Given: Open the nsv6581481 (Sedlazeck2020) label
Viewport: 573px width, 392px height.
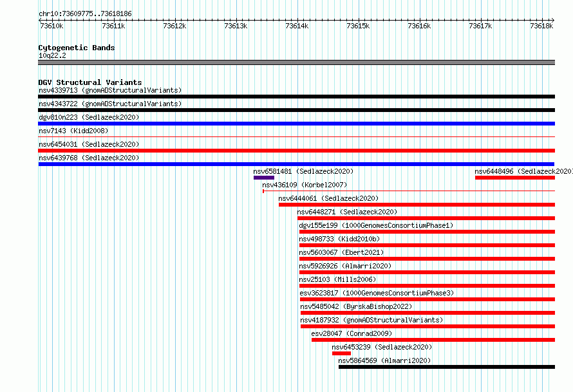Looking at the screenshot, I should tap(303, 171).
